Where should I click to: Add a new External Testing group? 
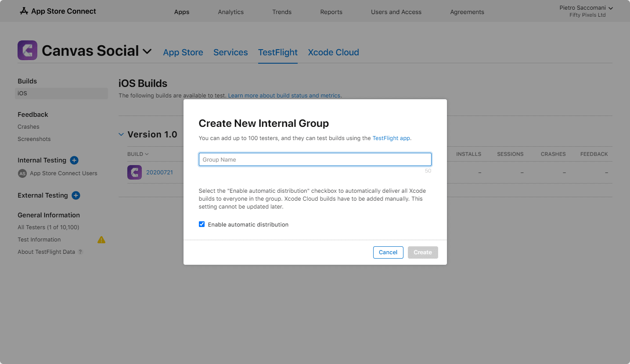76,195
